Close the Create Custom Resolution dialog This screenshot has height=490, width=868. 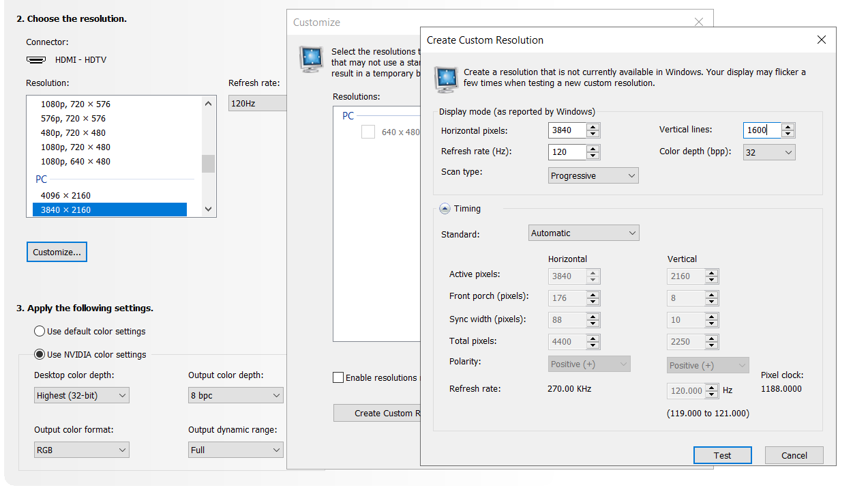(822, 40)
